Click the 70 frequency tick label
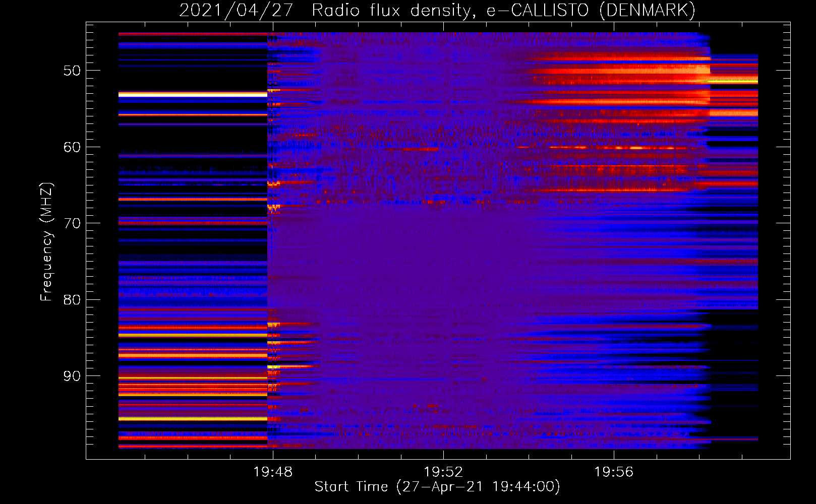The width and height of the screenshot is (816, 504). [72, 223]
